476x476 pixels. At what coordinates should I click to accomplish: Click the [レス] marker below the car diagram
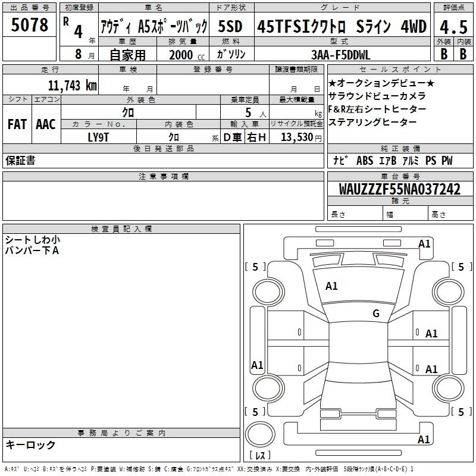point(261,456)
